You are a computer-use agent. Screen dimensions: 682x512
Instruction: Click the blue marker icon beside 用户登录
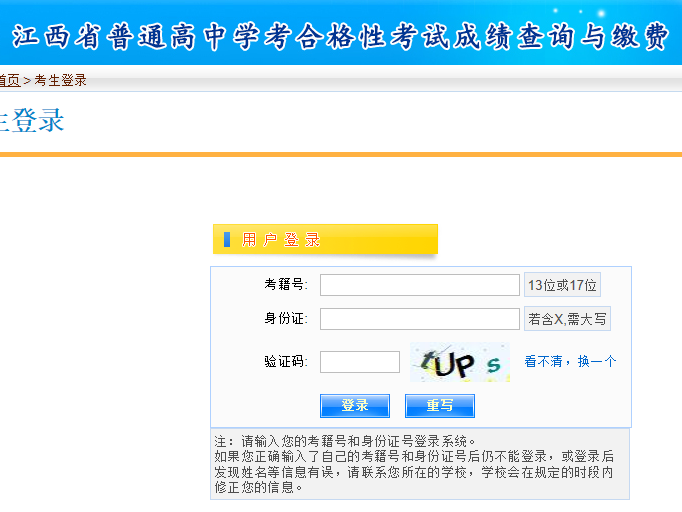click(x=227, y=239)
